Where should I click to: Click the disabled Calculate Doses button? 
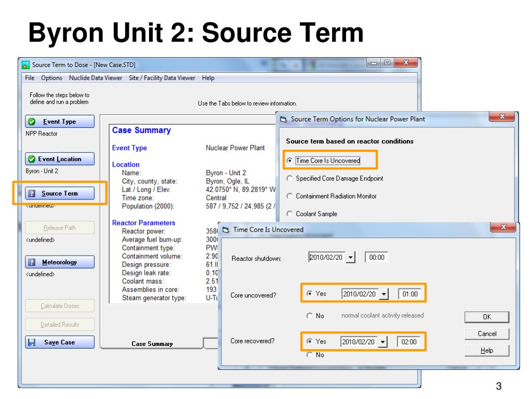[x=60, y=305]
